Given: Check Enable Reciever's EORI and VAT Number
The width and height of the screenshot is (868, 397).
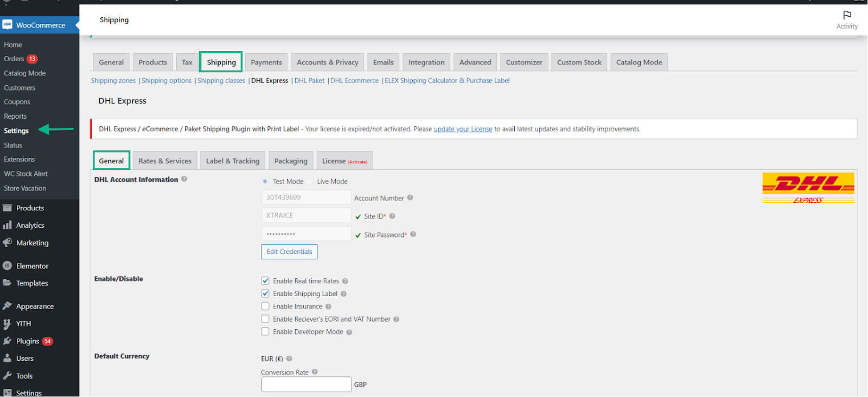Looking at the screenshot, I should click(x=265, y=319).
